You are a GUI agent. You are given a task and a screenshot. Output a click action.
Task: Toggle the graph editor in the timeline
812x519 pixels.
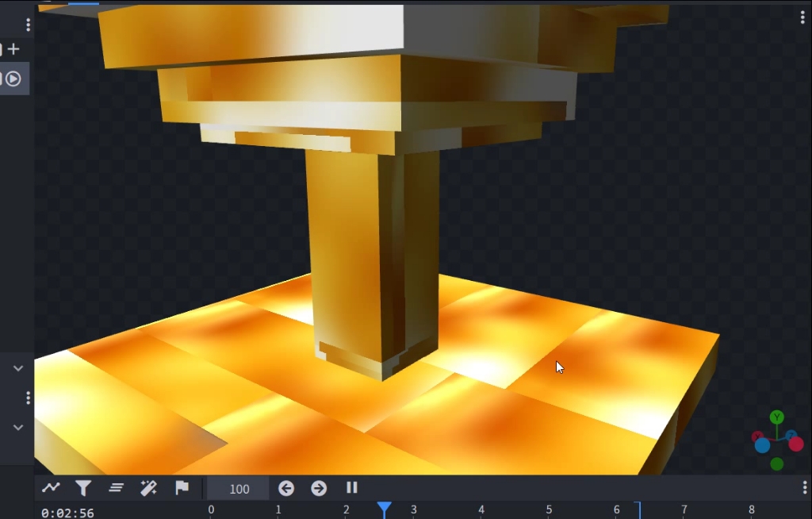pos(51,488)
